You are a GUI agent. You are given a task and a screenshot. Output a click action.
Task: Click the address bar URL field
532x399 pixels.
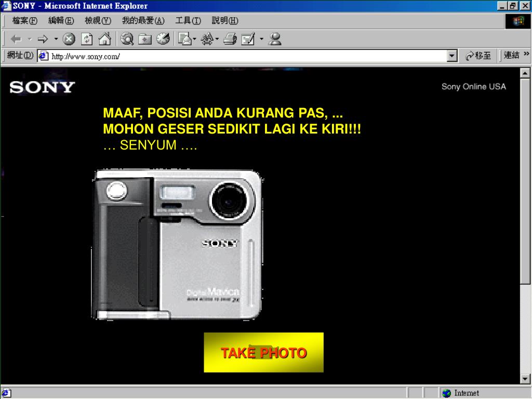tap(248, 56)
